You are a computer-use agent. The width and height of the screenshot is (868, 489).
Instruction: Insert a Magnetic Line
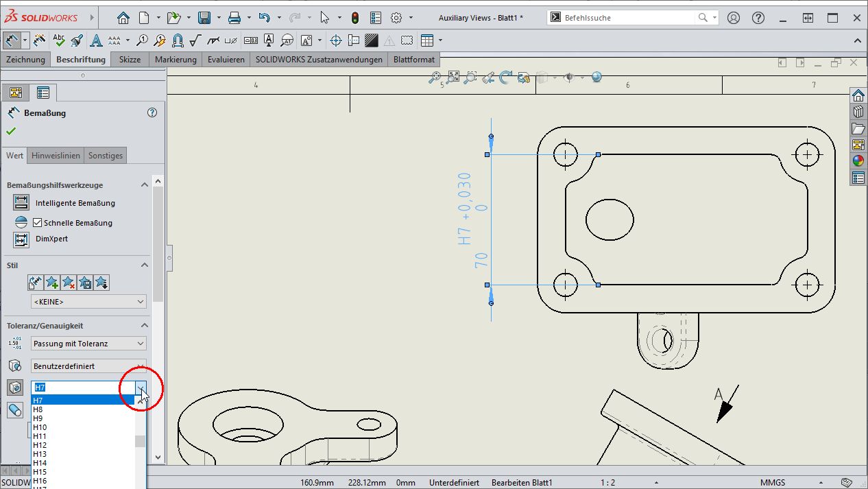[178, 40]
